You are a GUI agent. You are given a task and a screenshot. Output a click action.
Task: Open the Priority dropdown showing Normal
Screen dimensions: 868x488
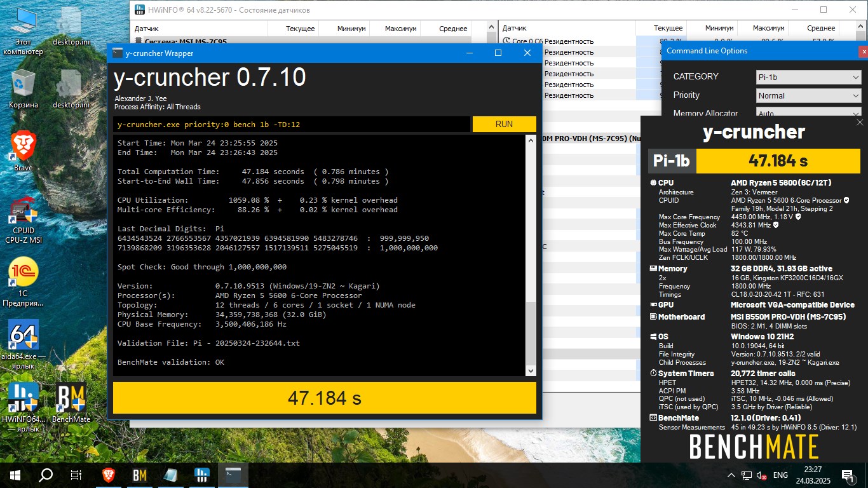point(809,95)
